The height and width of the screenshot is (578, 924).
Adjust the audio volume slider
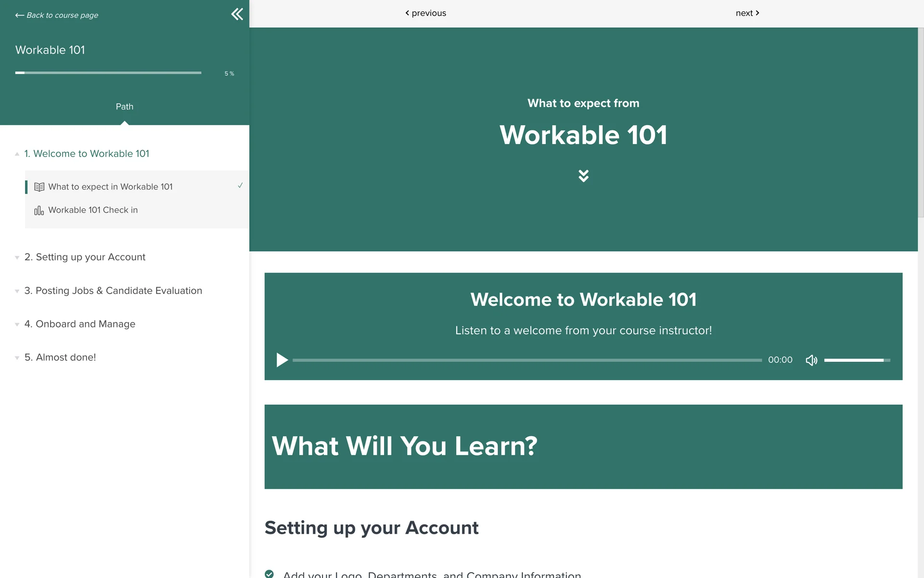point(857,360)
